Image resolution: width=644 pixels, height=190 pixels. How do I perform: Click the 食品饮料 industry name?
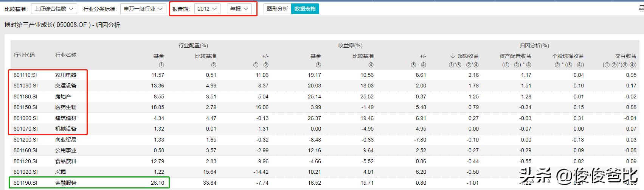pos(66,161)
